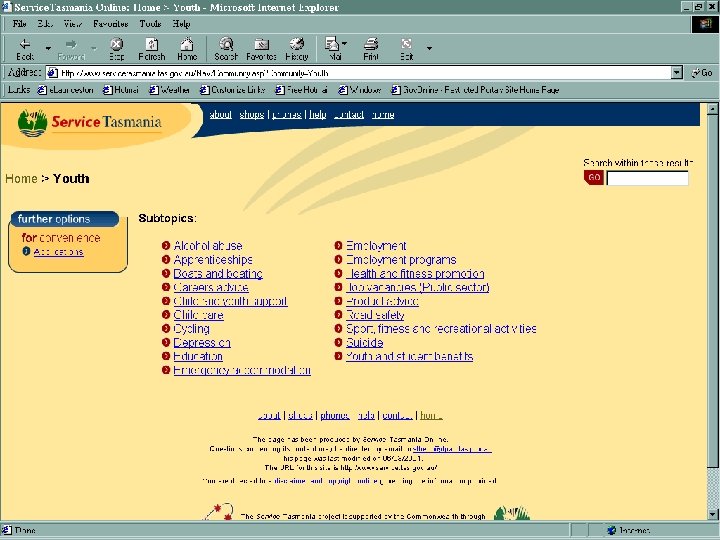The height and width of the screenshot is (540, 720).
Task: Refresh the page with the Refresh icon
Action: 152,49
